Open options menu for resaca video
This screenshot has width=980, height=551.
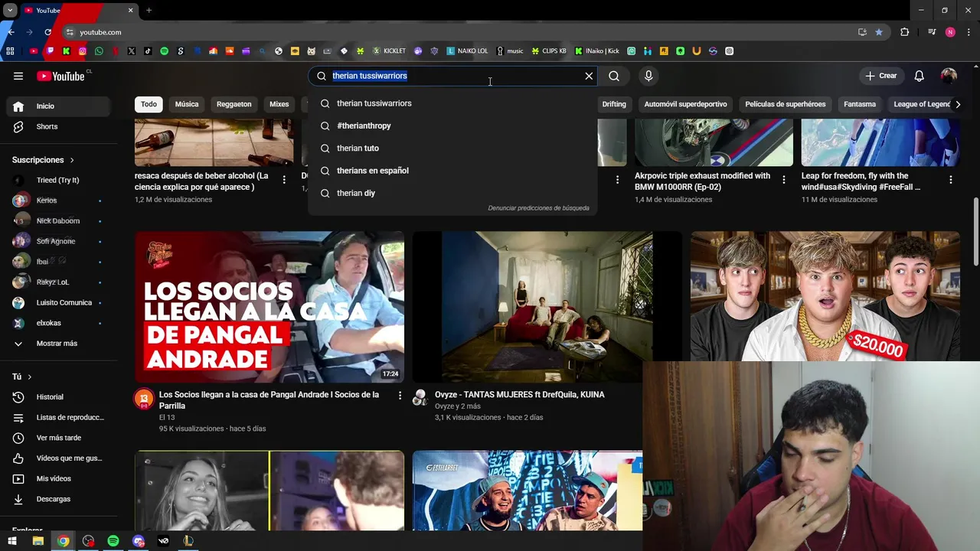coord(284,180)
